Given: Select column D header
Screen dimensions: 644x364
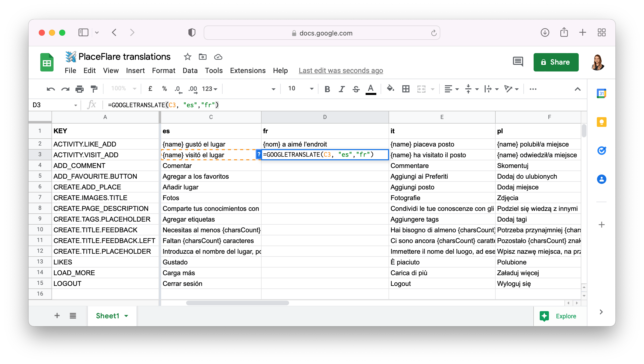Looking at the screenshot, I should [325, 117].
